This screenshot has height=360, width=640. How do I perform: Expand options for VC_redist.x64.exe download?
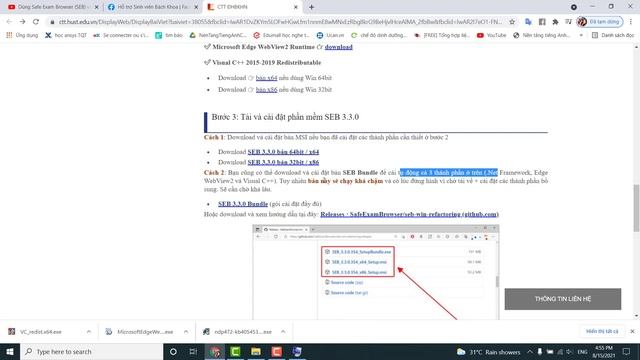click(x=89, y=332)
